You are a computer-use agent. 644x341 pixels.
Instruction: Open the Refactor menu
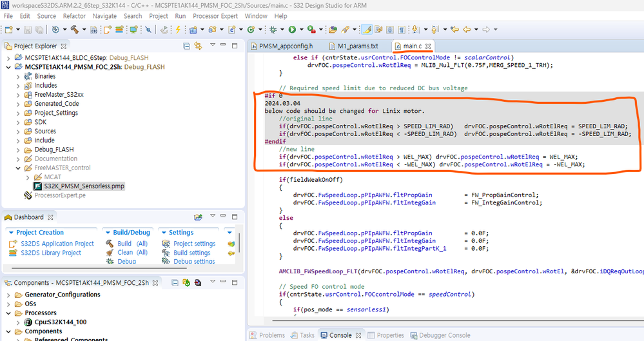click(x=74, y=16)
